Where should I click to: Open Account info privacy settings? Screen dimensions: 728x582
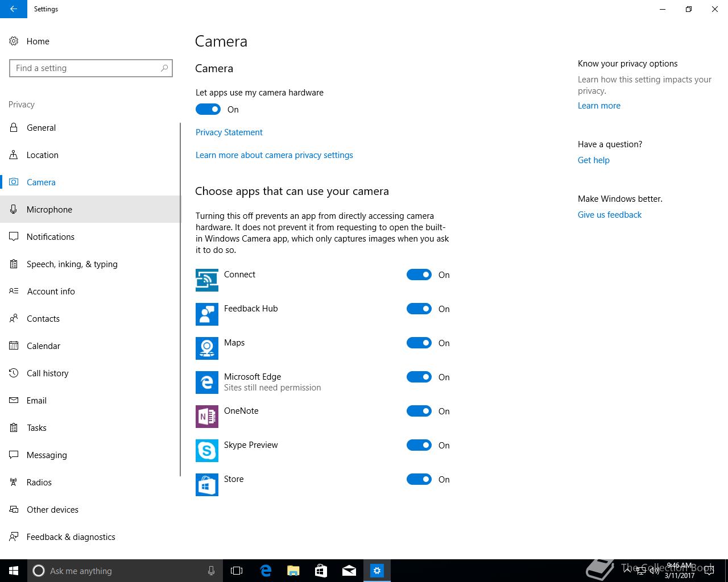click(90, 291)
